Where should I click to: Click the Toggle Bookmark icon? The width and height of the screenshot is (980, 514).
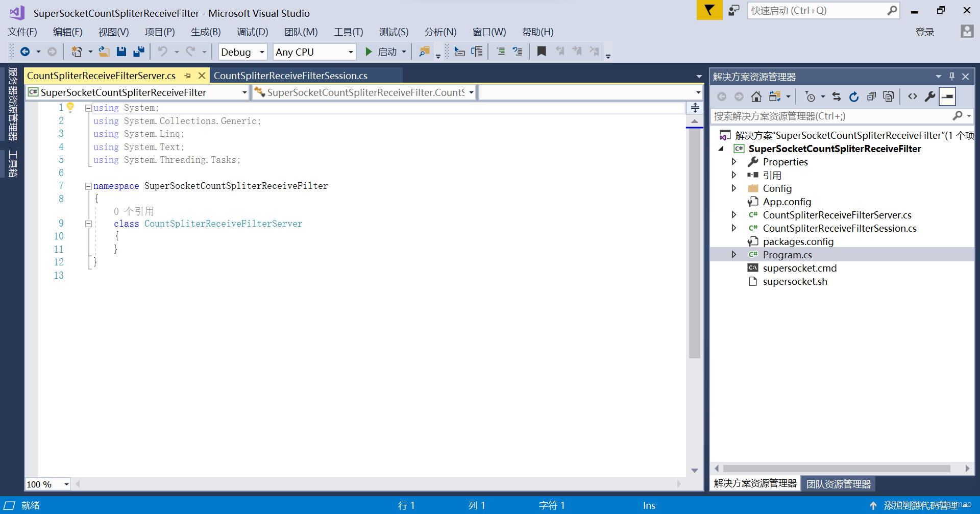coord(542,52)
